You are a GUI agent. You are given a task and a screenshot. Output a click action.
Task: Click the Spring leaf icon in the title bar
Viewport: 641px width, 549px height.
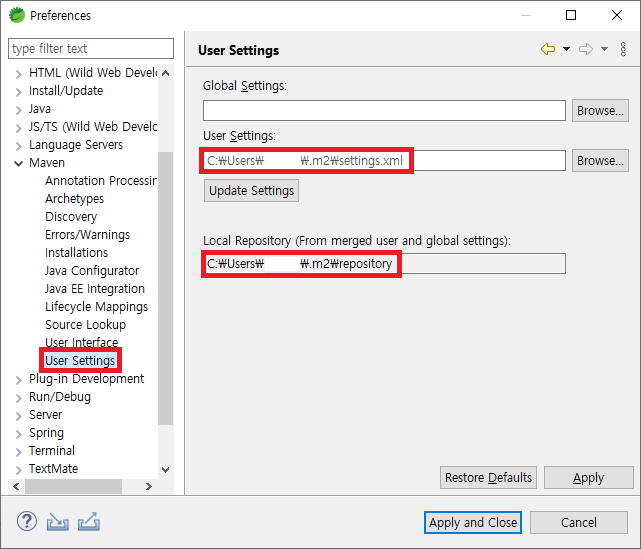click(17, 15)
